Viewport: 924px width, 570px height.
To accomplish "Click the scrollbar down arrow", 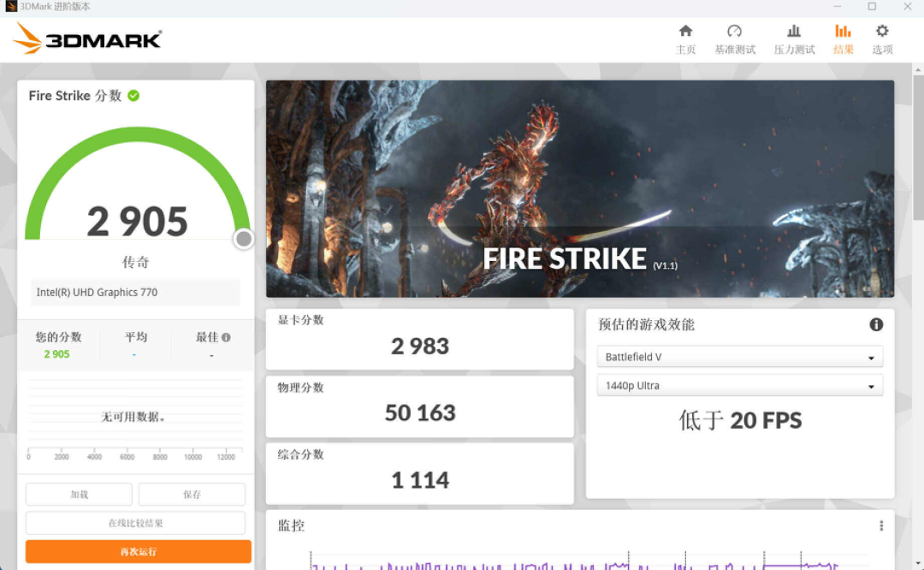I will point(918,564).
